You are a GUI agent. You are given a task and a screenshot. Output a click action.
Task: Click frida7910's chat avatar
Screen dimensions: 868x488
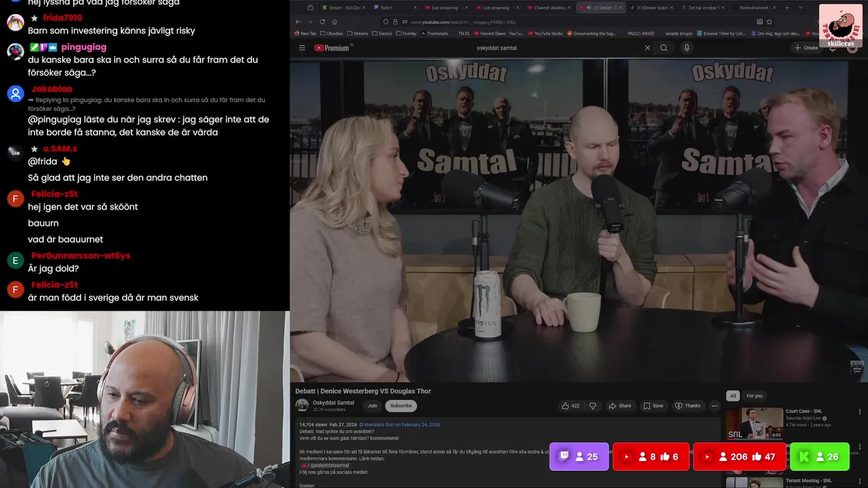(16, 22)
